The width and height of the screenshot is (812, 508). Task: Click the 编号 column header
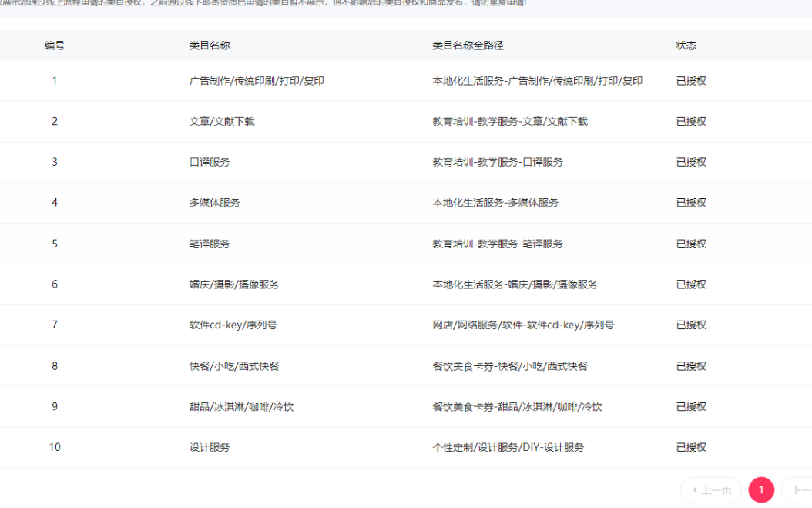click(55, 45)
